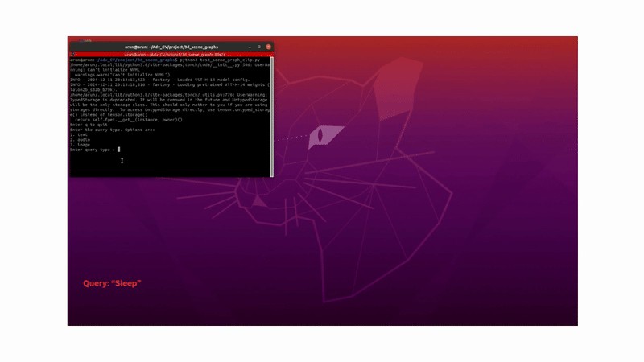
Task: Click the 'Loading pretrained ViT-H-14 weights' log line
Action: [170, 85]
